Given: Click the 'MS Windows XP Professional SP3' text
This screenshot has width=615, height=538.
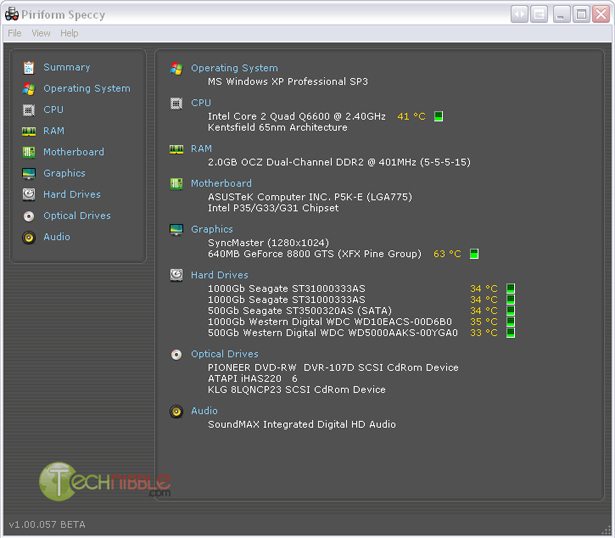Looking at the screenshot, I should pos(287,82).
